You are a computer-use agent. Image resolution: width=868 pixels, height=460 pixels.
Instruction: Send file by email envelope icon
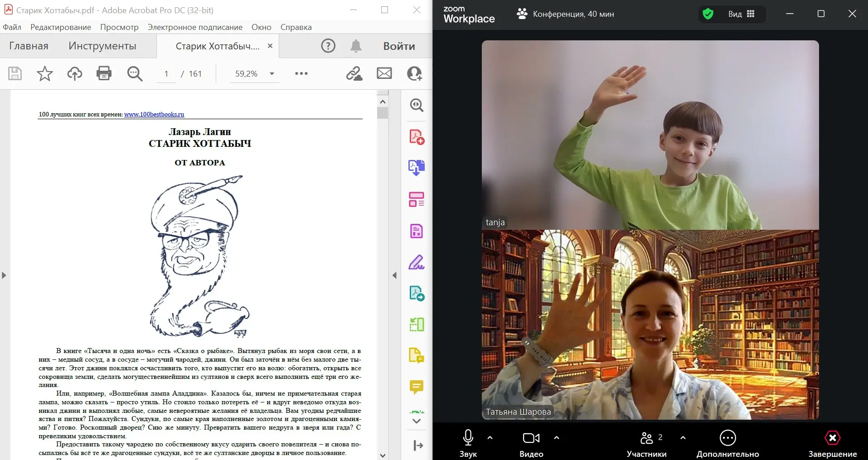(x=384, y=73)
